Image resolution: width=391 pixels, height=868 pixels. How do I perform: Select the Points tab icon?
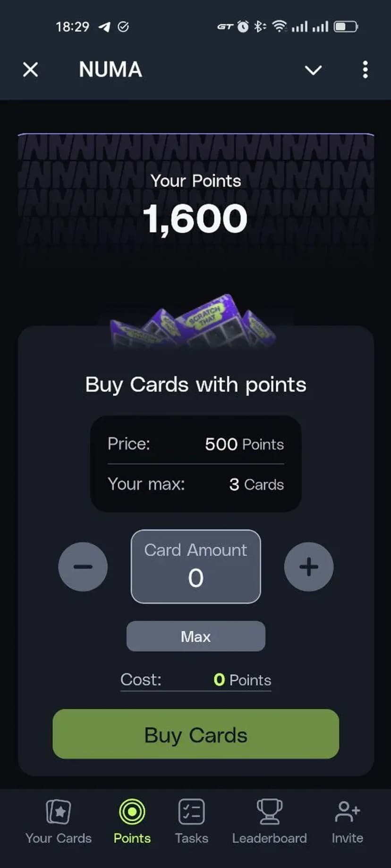point(132,812)
